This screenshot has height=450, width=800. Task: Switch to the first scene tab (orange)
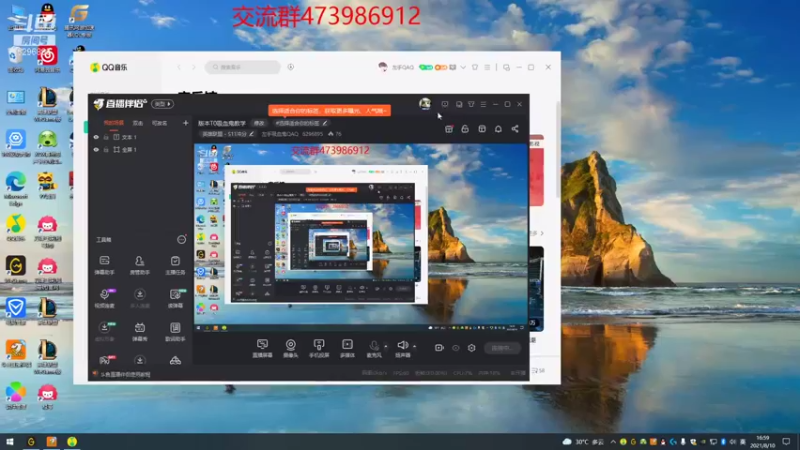pyautogui.click(x=114, y=123)
